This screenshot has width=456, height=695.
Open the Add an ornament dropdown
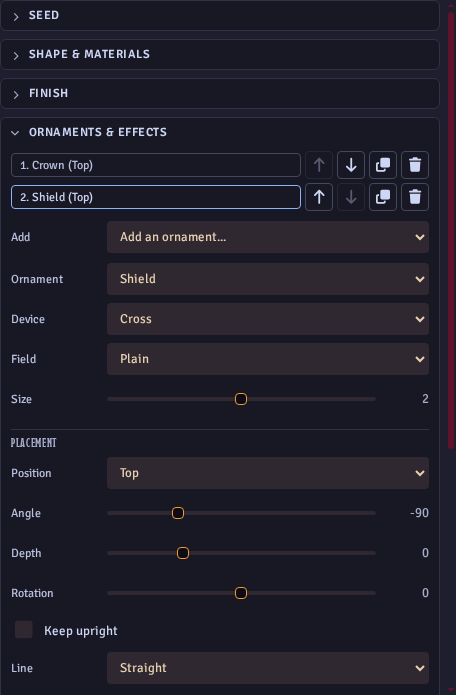268,237
